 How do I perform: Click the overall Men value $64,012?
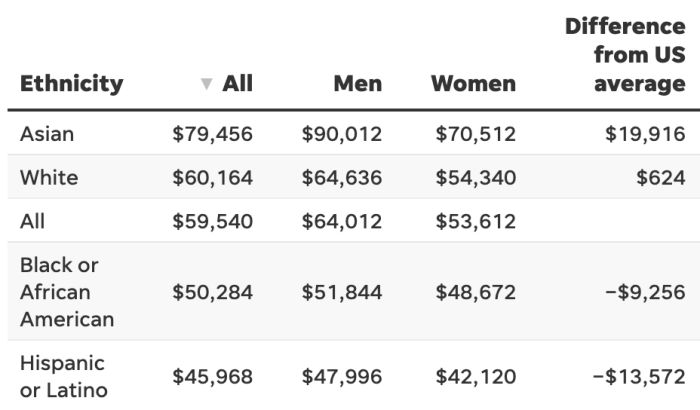point(342,221)
